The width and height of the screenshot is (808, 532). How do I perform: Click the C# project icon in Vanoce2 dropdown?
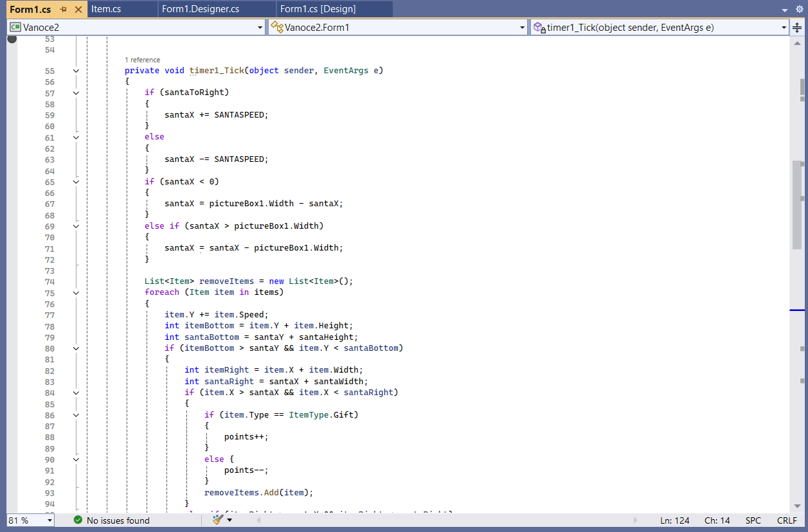pos(15,27)
